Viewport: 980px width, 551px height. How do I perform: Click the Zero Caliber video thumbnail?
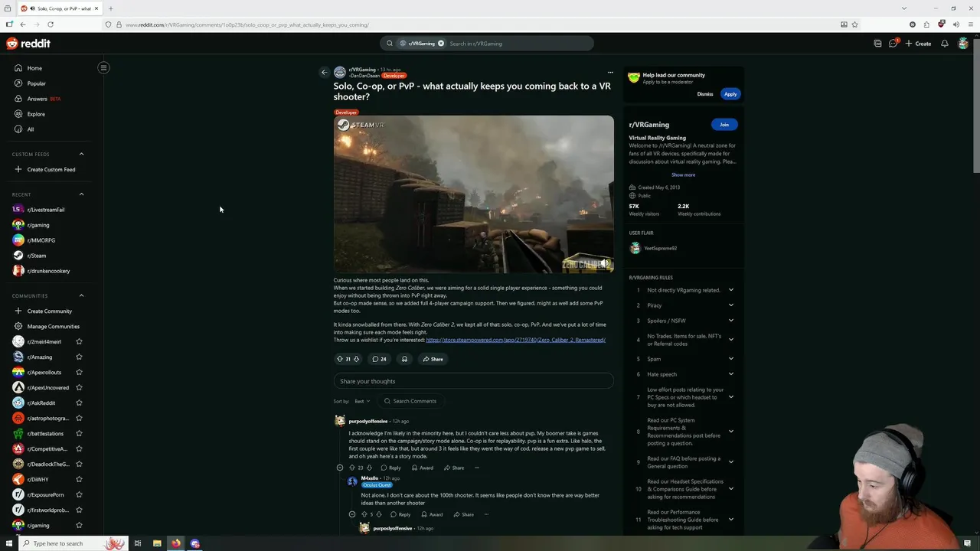473,194
